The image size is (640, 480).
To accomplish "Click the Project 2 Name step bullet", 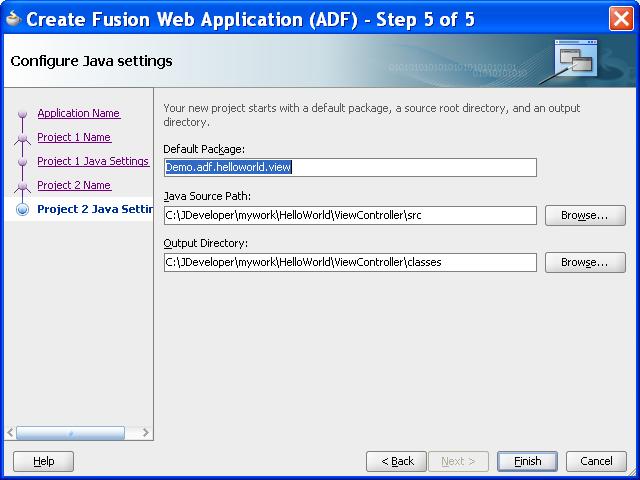I will click(x=22, y=187).
